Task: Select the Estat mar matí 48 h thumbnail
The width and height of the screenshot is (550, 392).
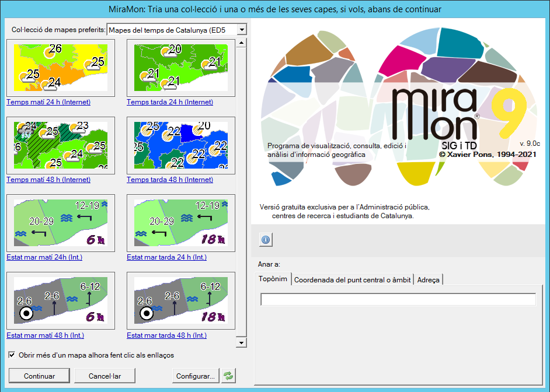Action: [61, 301]
